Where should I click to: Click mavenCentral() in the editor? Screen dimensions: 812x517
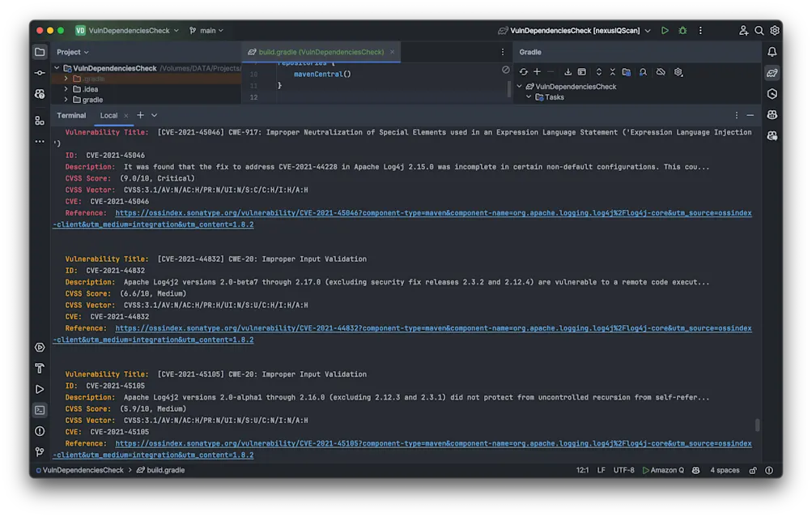tap(322, 75)
